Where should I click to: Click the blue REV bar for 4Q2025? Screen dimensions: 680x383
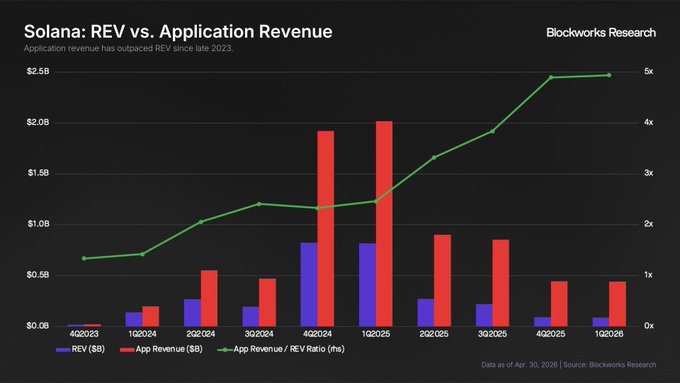[543, 322]
